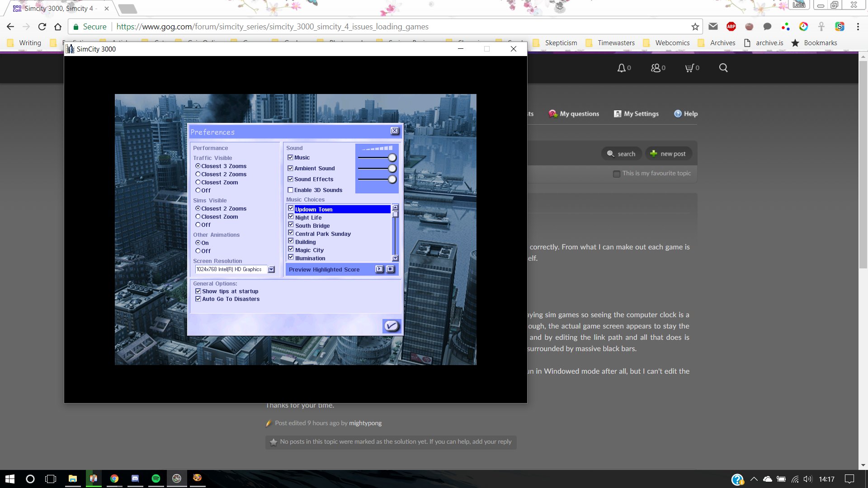The image size is (868, 488).
Task: Select Traffic Visible Closest 3 Zooms
Action: point(198,166)
